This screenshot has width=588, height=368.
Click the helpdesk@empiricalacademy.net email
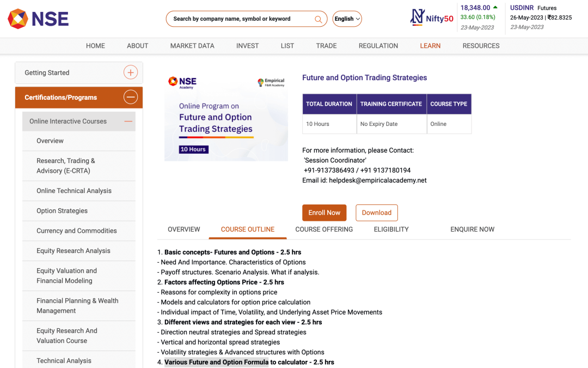[x=378, y=180]
